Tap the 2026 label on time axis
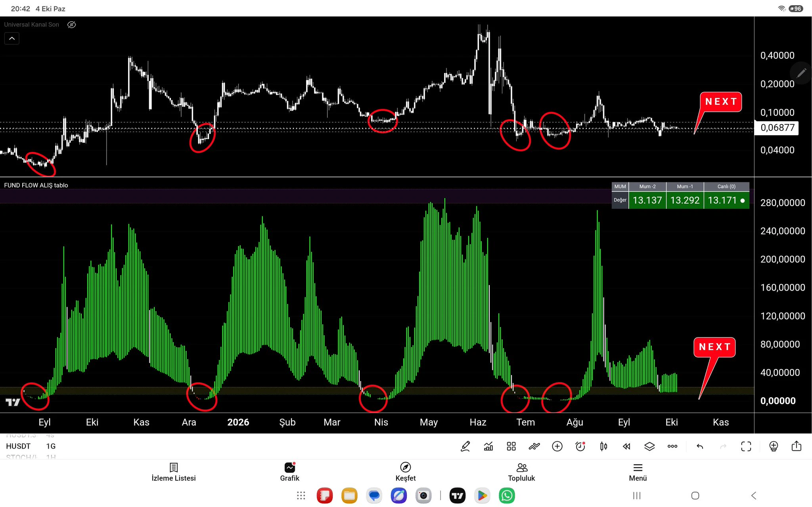Viewport: 812px width, 507px height. pos(238,422)
